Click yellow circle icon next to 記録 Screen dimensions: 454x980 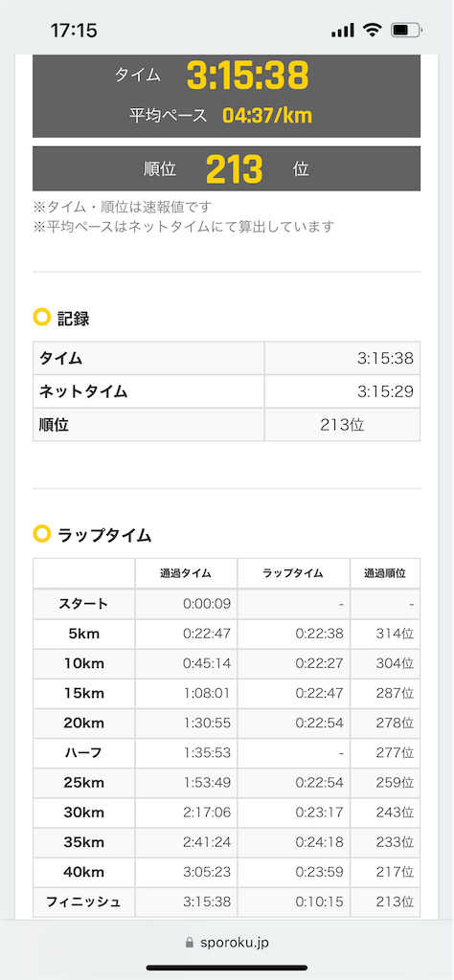(x=41, y=318)
